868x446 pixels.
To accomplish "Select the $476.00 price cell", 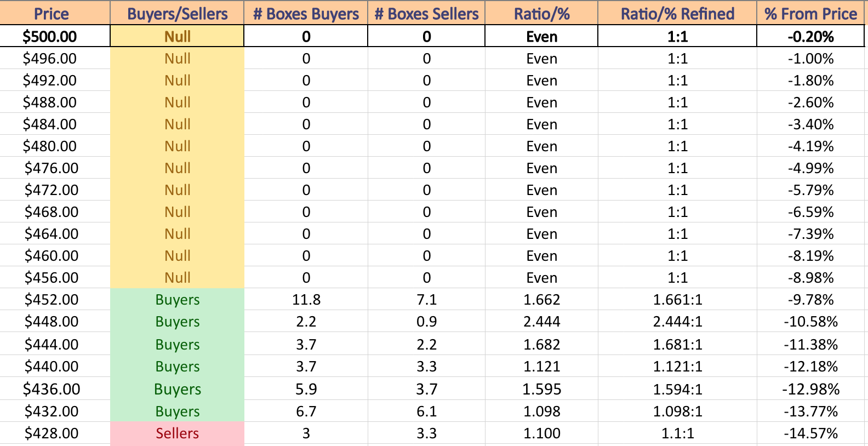I will point(55,168).
